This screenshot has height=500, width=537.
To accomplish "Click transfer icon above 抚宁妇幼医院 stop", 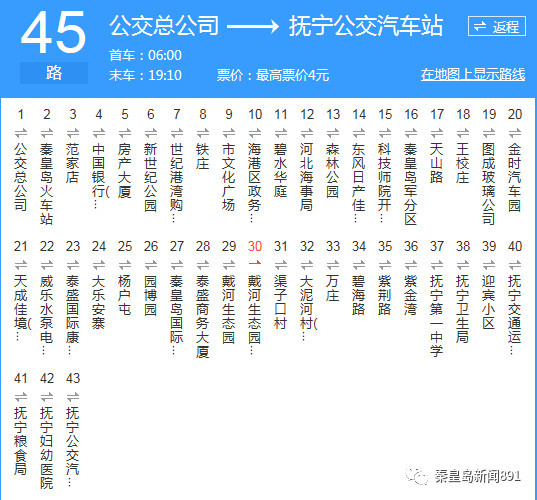I will 47,397.
